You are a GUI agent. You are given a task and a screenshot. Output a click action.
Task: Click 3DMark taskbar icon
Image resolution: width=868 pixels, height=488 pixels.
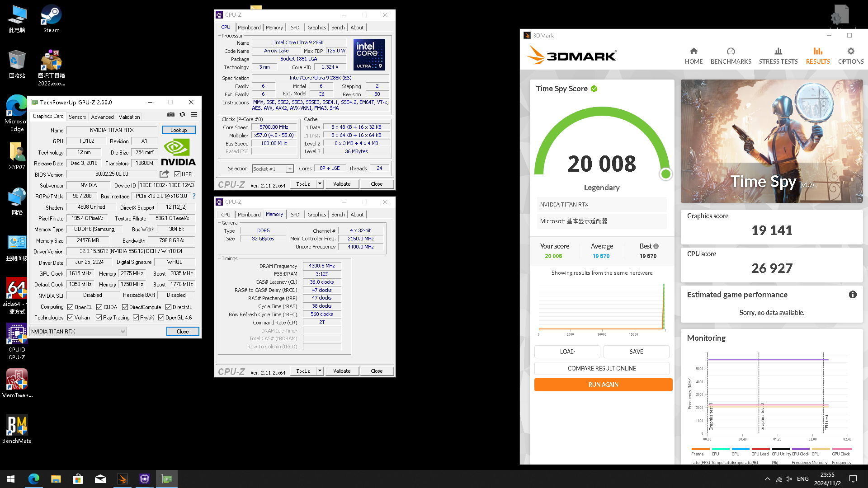tap(122, 479)
